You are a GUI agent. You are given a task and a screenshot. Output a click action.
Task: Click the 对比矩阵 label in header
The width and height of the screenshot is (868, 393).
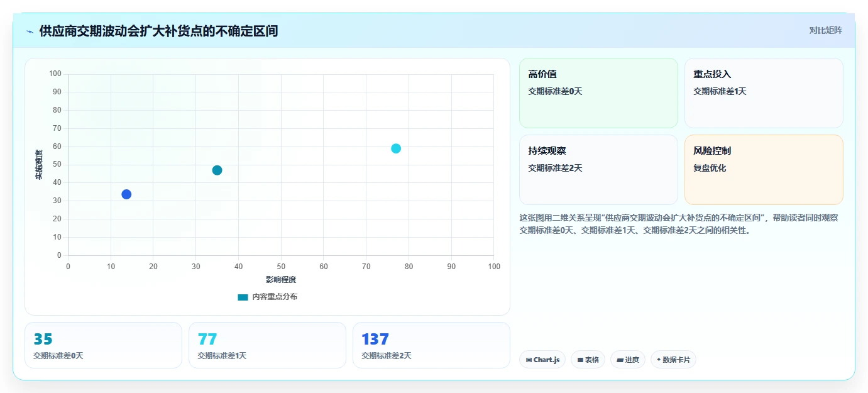click(x=825, y=30)
